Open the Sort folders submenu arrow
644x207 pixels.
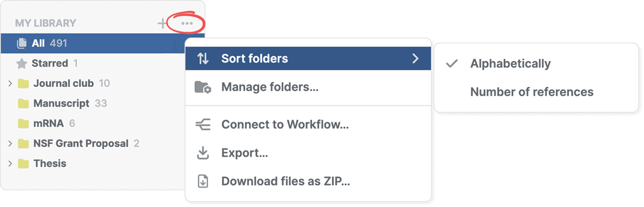(415, 58)
